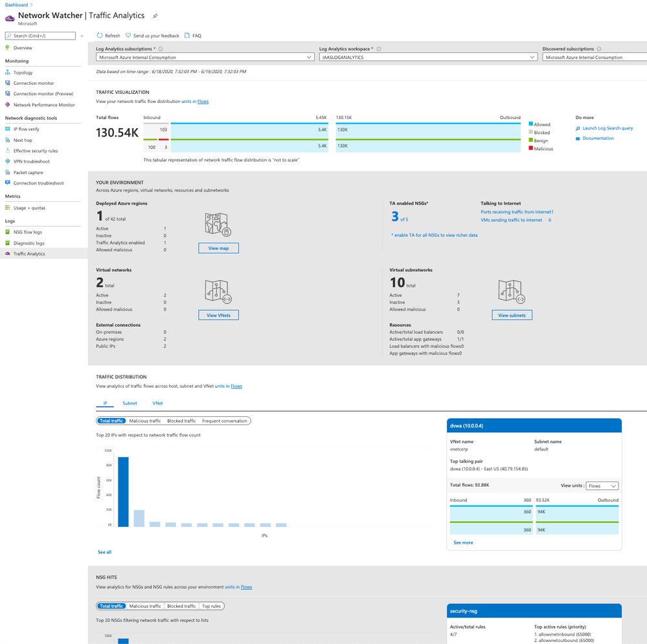Click the subnet map icon above View subnets
647x644 pixels.
[511, 291]
